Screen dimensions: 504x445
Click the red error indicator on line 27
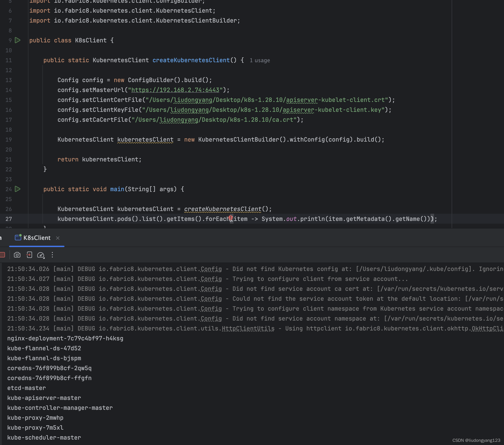(x=231, y=218)
